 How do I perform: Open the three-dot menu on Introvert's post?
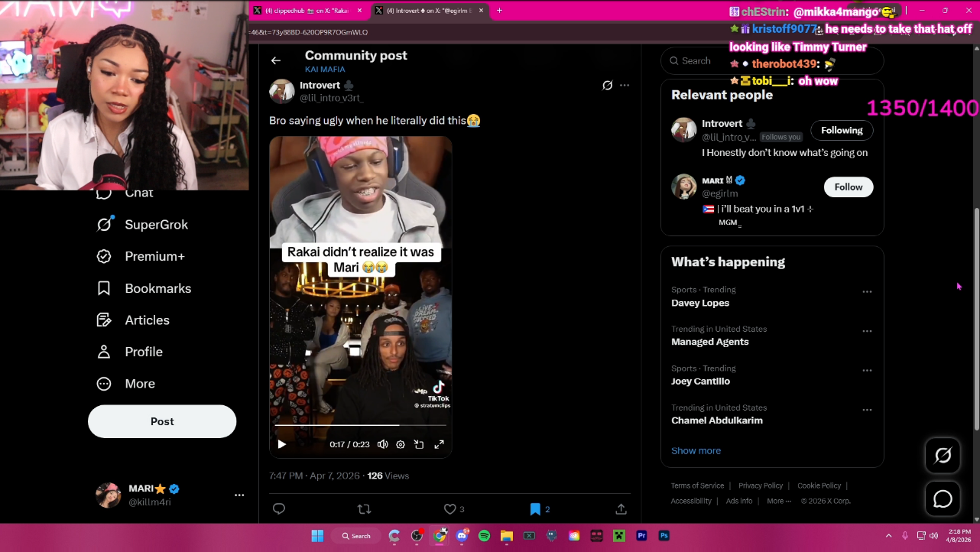coord(625,86)
